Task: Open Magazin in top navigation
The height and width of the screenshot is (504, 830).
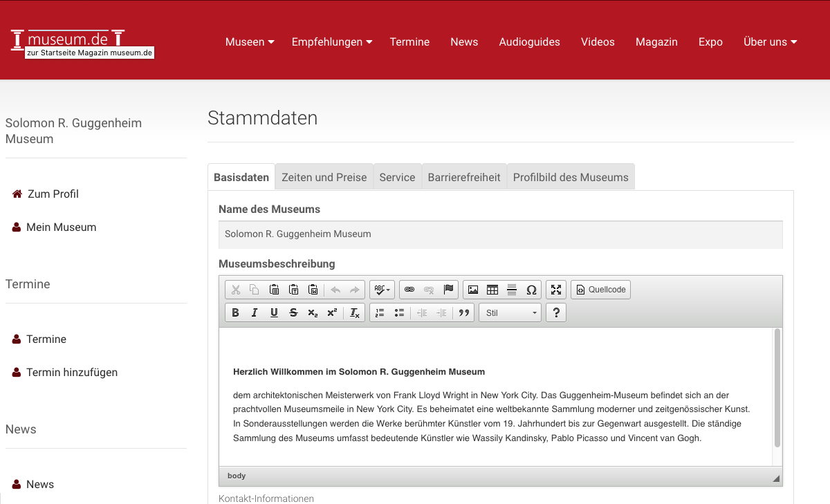Action: coord(656,42)
